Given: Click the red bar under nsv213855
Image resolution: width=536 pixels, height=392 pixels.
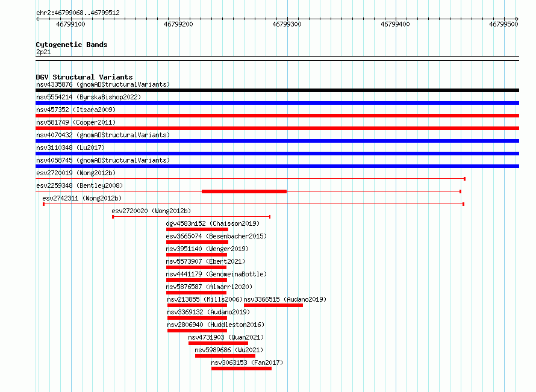Looking at the screenshot, I should tap(198, 305).
